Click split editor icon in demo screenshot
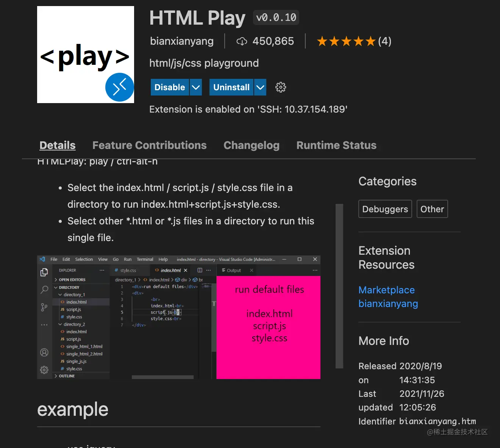Screen dimensions: 500x448 point(200,270)
